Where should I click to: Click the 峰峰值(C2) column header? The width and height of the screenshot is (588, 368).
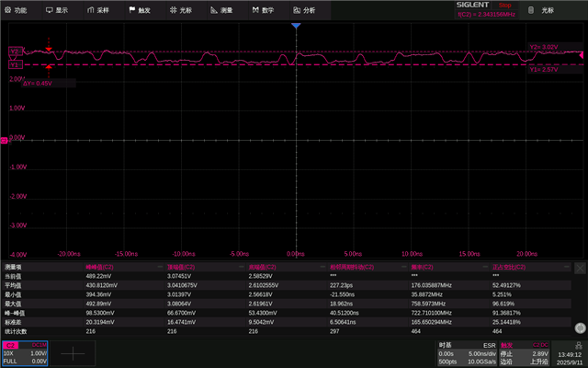pos(99,267)
